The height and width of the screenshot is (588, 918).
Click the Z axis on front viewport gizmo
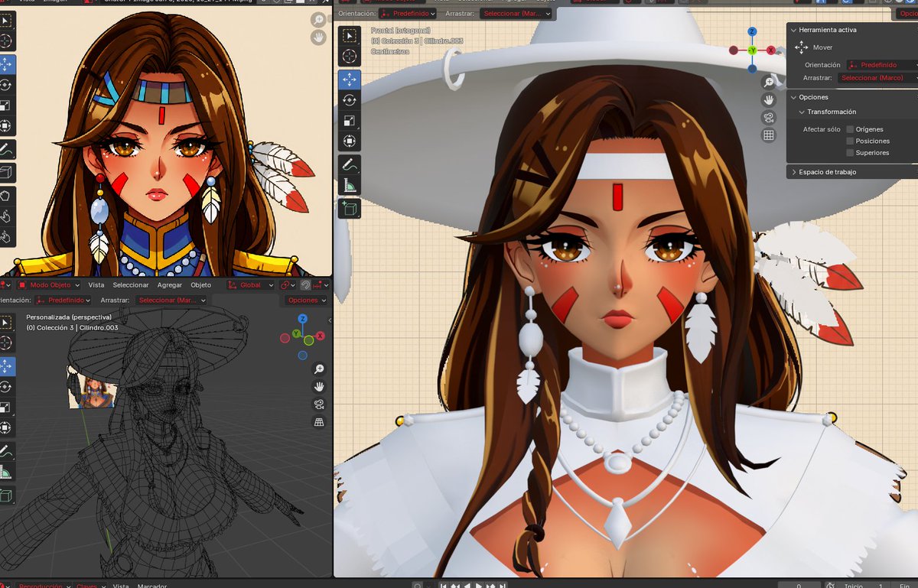point(752,32)
